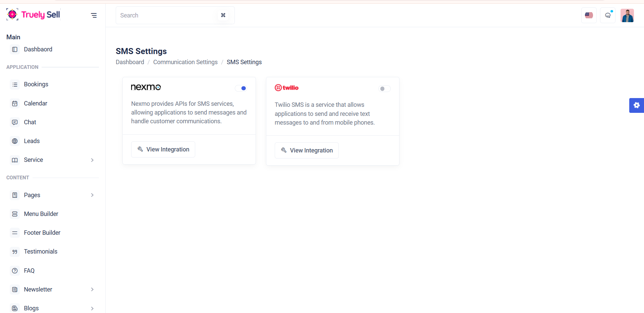The width and height of the screenshot is (644, 313).
Task: Expand the Pages submenu arrow
Action: [92, 195]
